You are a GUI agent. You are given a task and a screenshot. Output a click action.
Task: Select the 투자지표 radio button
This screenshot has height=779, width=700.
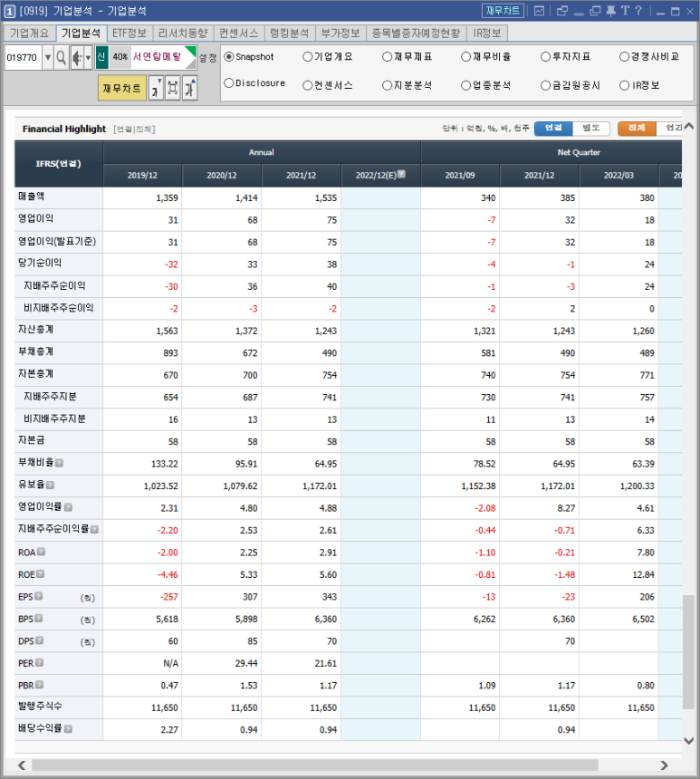[x=545, y=57]
